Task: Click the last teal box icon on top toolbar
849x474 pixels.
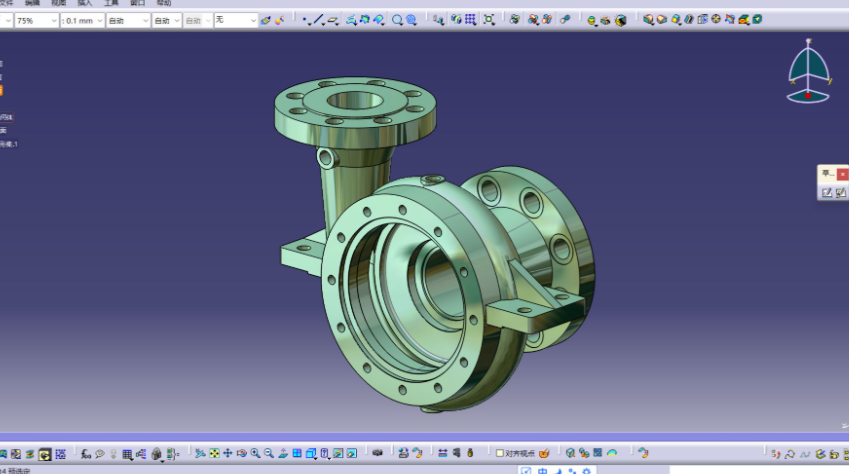Action: tap(757, 19)
